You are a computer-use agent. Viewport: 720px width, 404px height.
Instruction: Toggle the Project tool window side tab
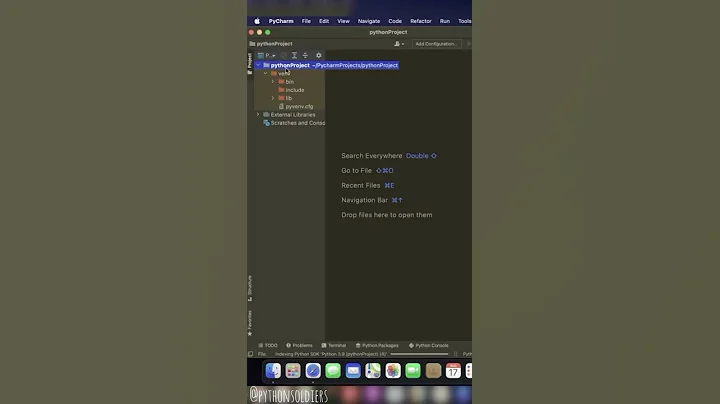[x=250, y=64]
